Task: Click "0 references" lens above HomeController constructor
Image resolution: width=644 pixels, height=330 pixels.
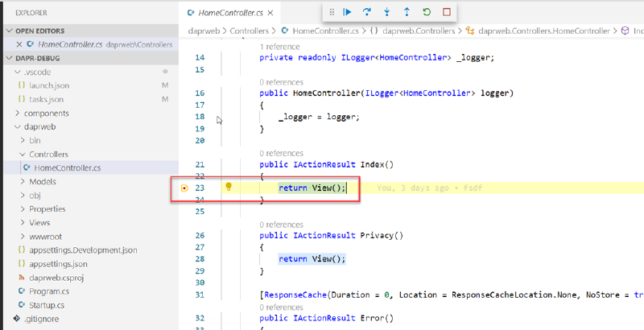Action: (281, 82)
